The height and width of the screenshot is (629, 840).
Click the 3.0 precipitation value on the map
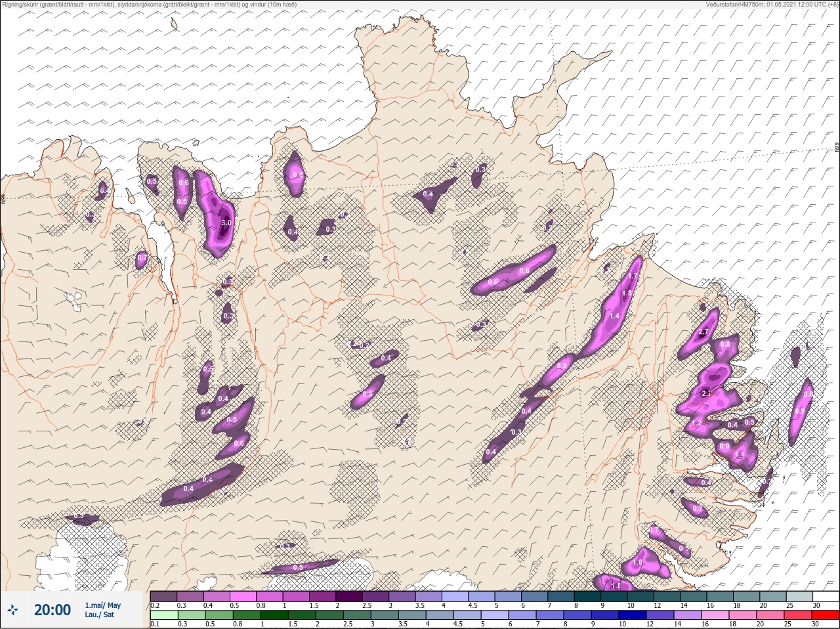click(x=226, y=223)
